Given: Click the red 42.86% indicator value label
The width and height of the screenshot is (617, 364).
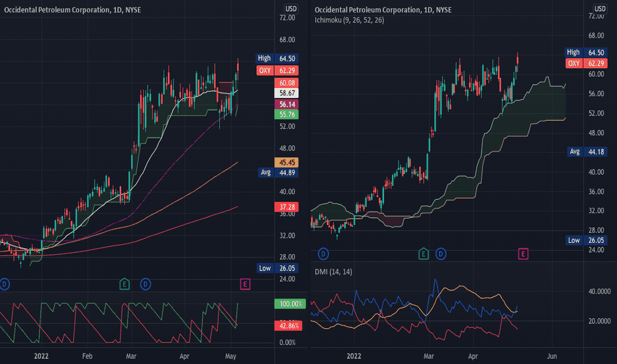Looking at the screenshot, I should (x=289, y=326).
